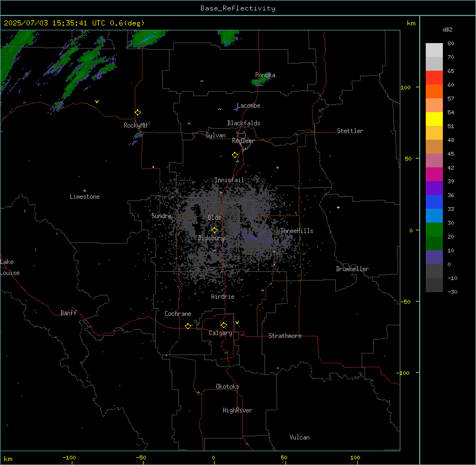Screen dimensions: 476x465
Task: Click the Airdrie label
Action: 223,297
